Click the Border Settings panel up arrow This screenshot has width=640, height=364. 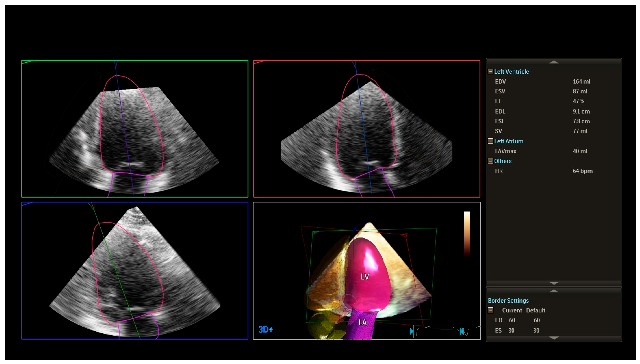(554, 291)
